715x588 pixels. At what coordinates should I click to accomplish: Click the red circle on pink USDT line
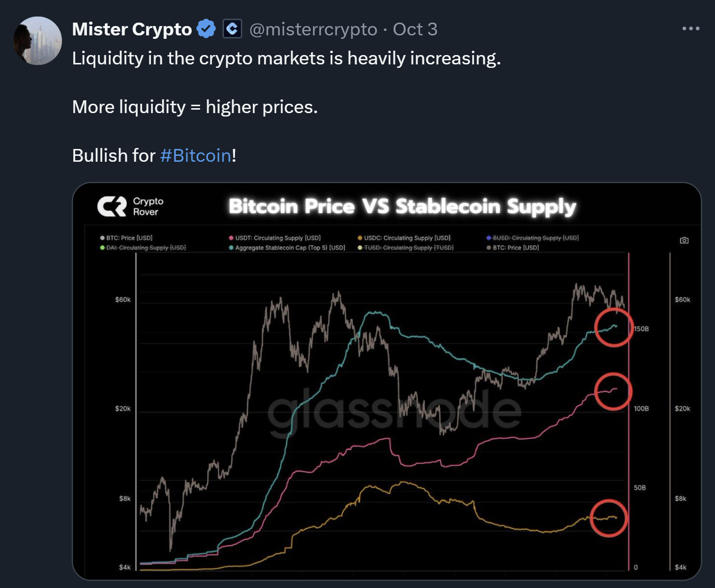(x=613, y=391)
